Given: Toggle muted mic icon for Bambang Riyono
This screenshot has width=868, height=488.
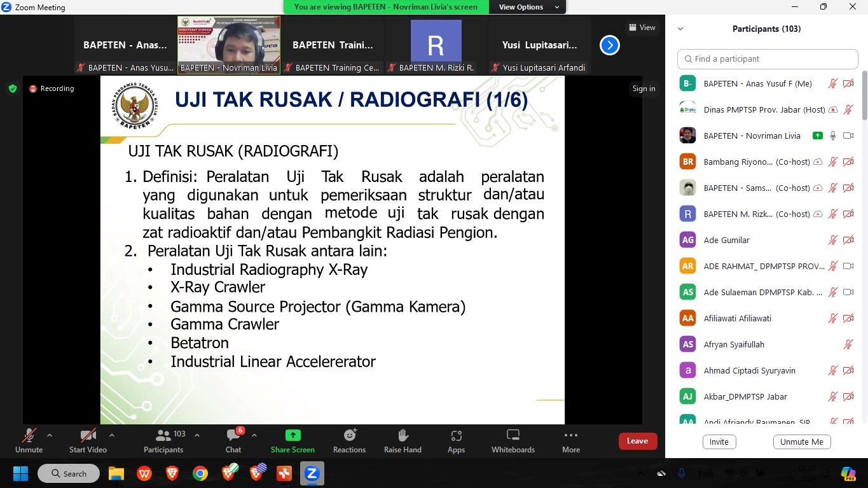Looking at the screenshot, I should point(833,162).
